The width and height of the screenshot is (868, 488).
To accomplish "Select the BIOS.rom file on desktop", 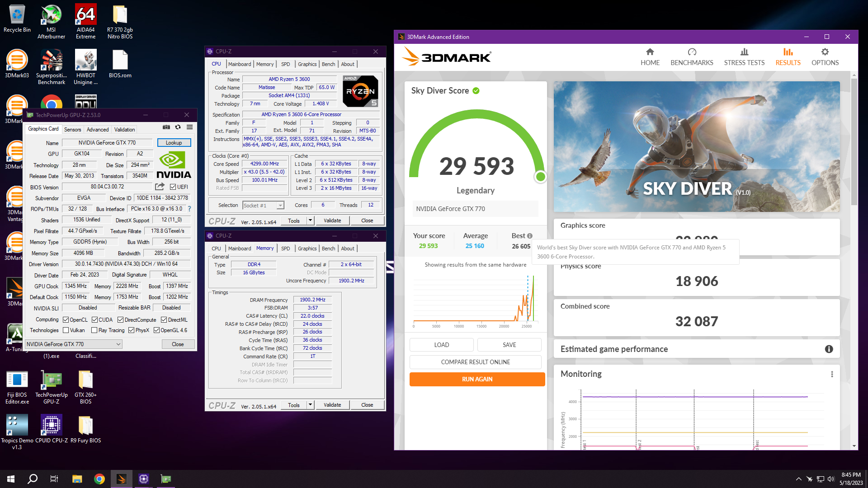I will tap(120, 64).
